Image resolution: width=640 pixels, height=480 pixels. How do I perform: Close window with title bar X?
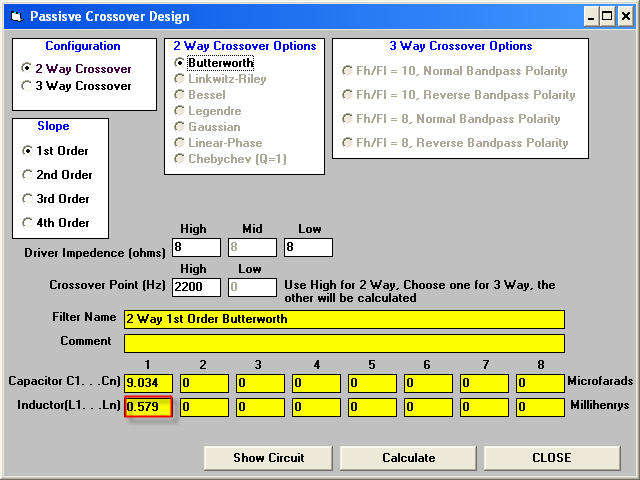[626, 17]
